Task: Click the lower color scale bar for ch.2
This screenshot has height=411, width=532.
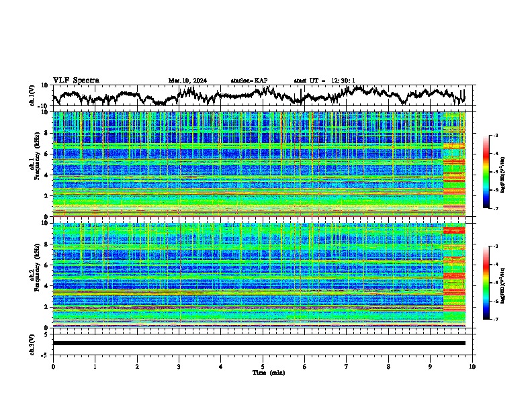Action: tap(486, 283)
